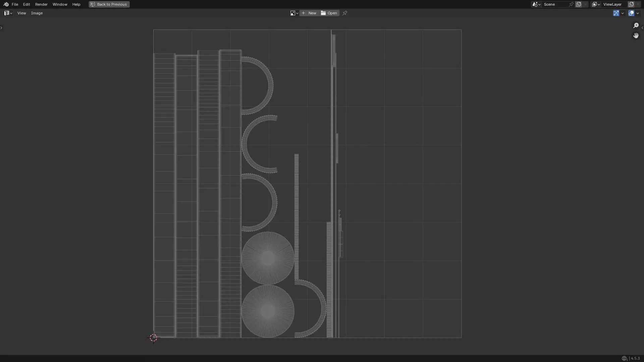Viewport: 644px width, 362px height.
Task: Click the Open image button
Action: (x=329, y=13)
